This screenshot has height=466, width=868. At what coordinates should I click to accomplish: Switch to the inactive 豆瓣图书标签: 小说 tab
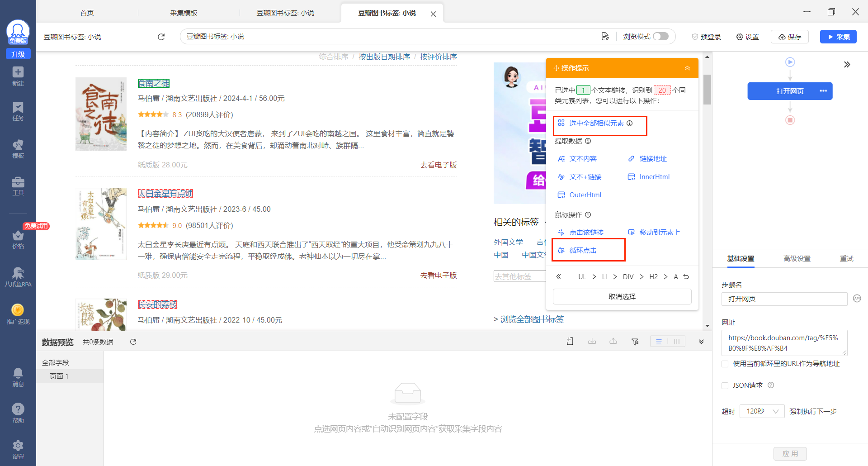[x=285, y=13]
